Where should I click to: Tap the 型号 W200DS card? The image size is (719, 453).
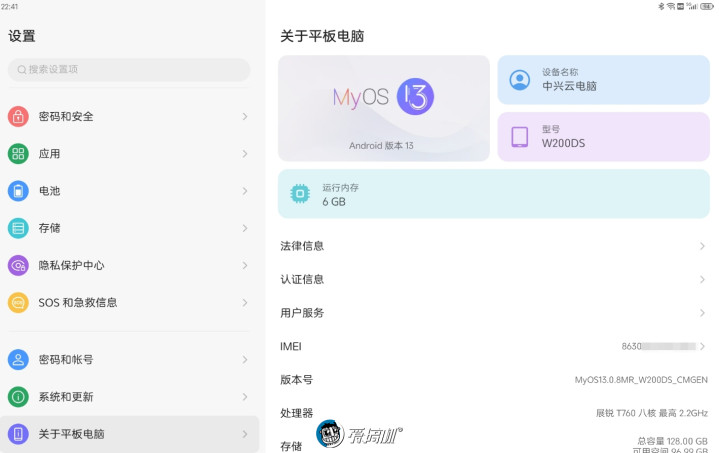[x=603, y=137]
